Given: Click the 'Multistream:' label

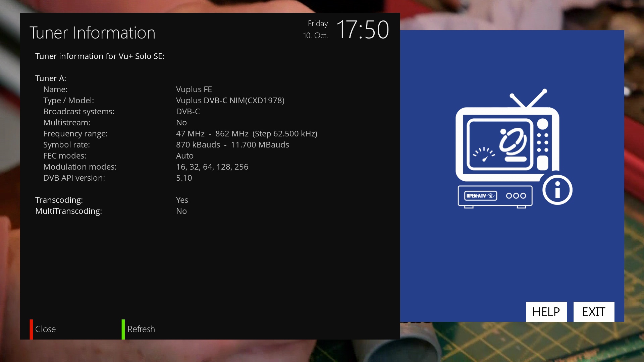Looking at the screenshot, I should coord(67,123).
